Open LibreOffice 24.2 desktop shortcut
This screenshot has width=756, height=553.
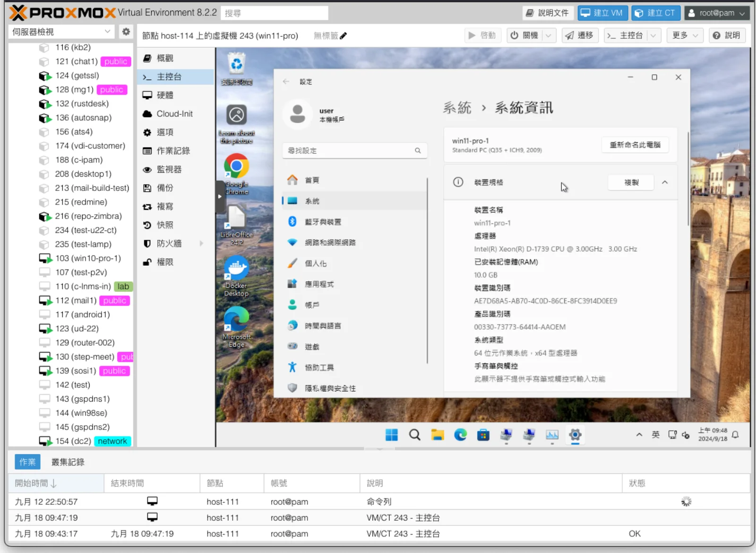[x=236, y=226]
